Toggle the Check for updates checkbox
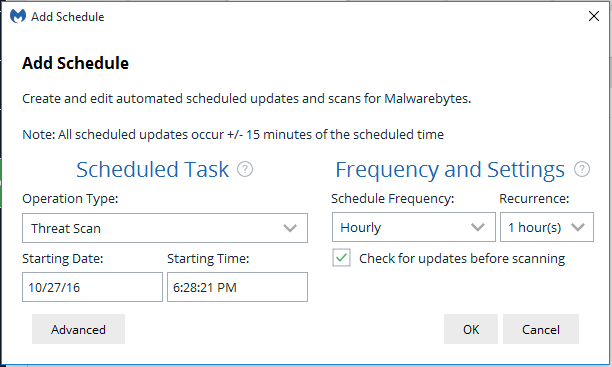Image resolution: width=612 pixels, height=367 pixels. [342, 258]
